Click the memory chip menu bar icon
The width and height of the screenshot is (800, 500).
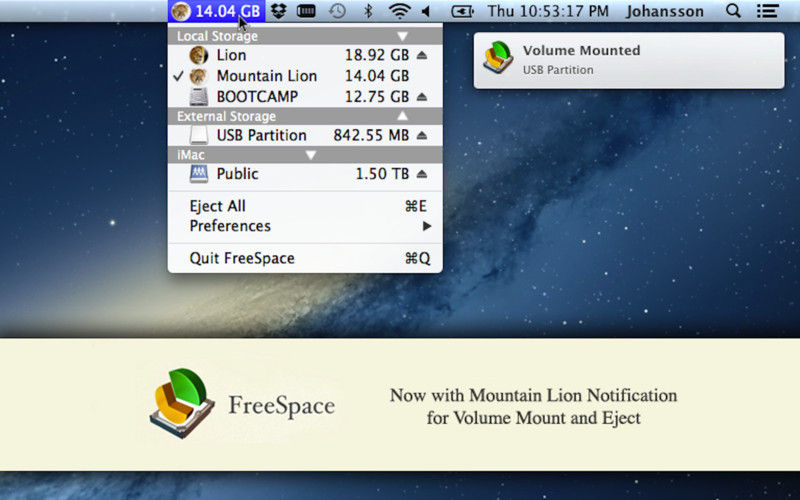(306, 11)
